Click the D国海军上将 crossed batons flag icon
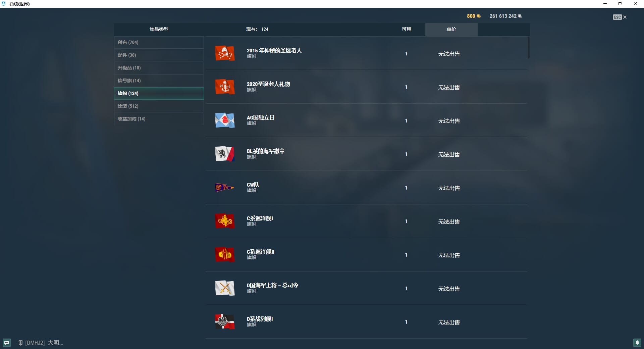The image size is (644, 349). 224,288
